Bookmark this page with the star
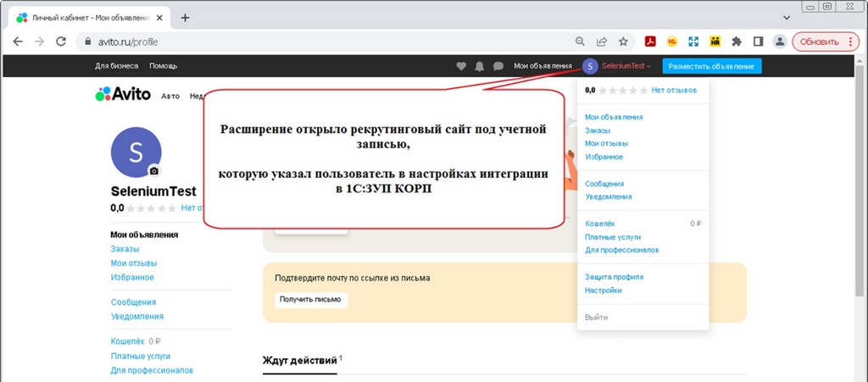The image size is (868, 382). click(x=623, y=42)
